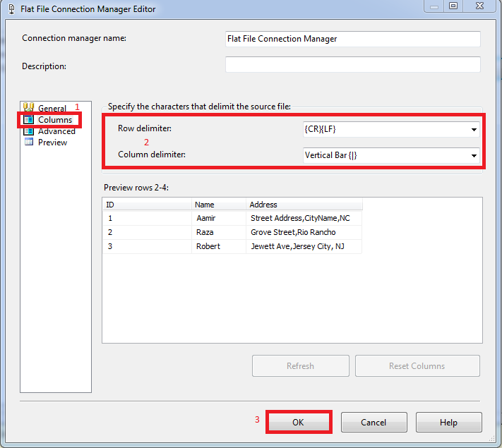Image resolution: width=502 pixels, height=448 pixels.
Task: Click the Connection manager name field
Action: [353, 39]
